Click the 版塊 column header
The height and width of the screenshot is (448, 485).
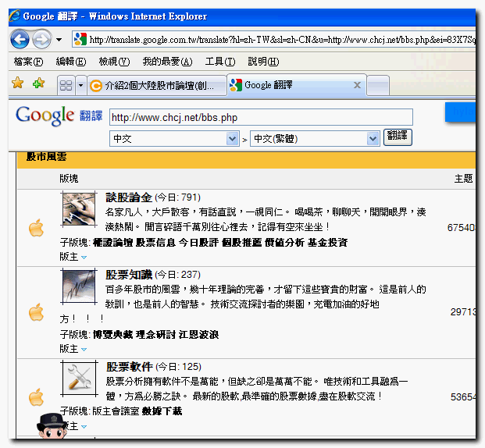click(69, 179)
